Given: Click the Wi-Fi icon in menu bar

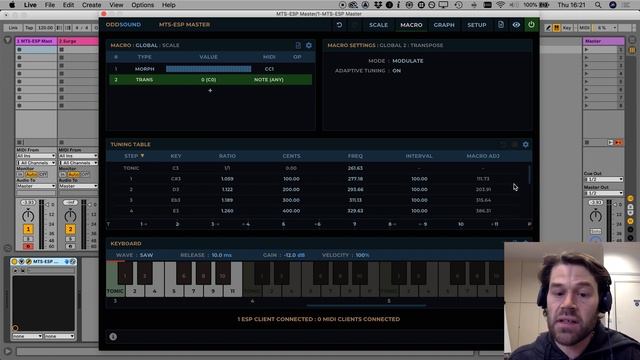Looking at the screenshot, I should (x=500, y=5).
